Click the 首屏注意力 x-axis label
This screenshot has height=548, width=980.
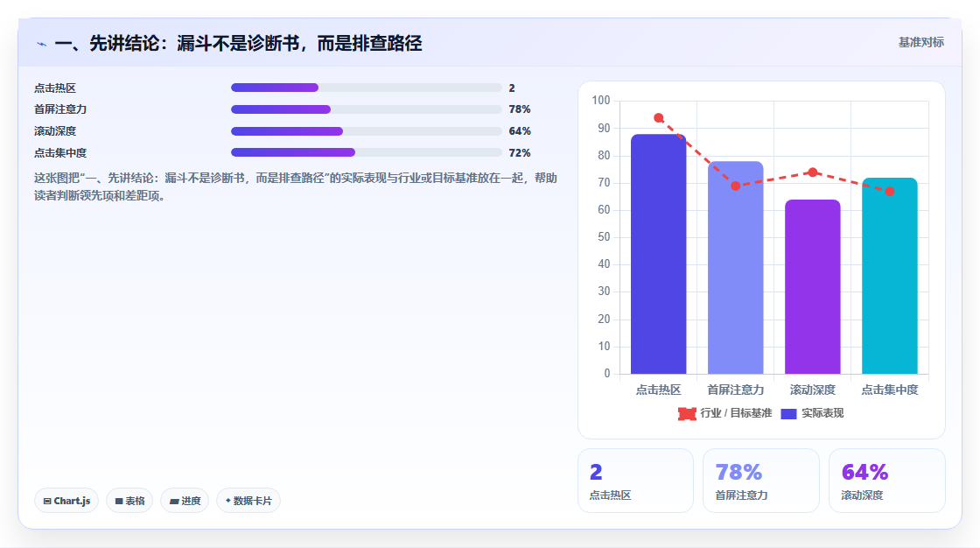click(736, 390)
